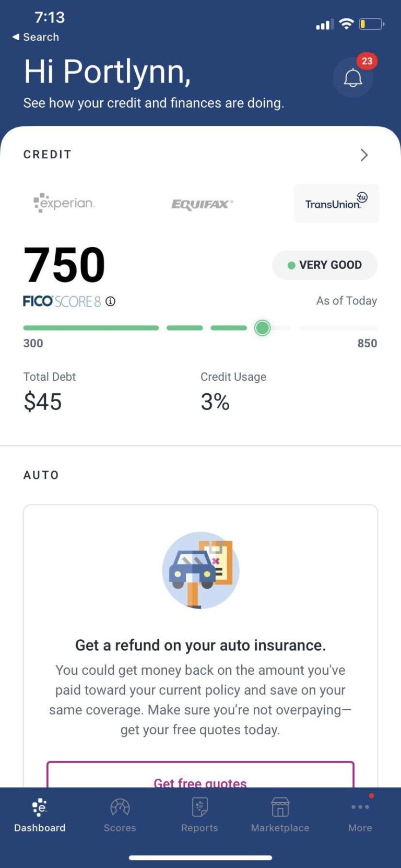401x868 pixels.
Task: Open the Total Debt amount
Action: (43, 402)
